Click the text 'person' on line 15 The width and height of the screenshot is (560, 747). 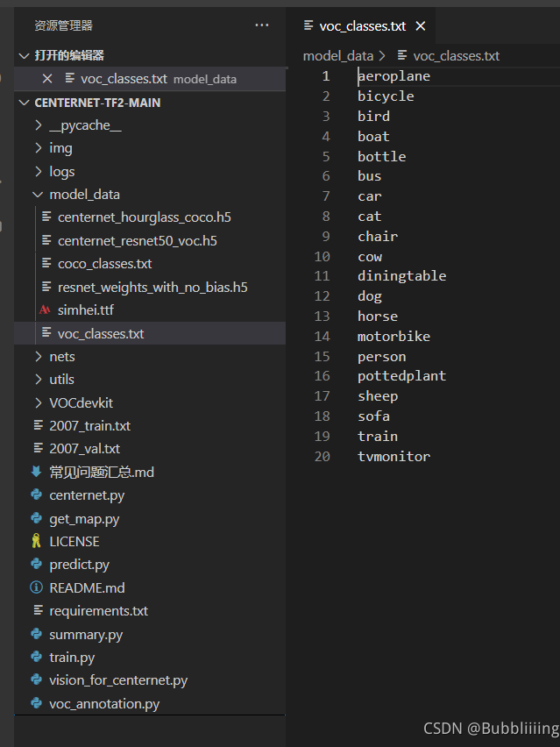(382, 357)
